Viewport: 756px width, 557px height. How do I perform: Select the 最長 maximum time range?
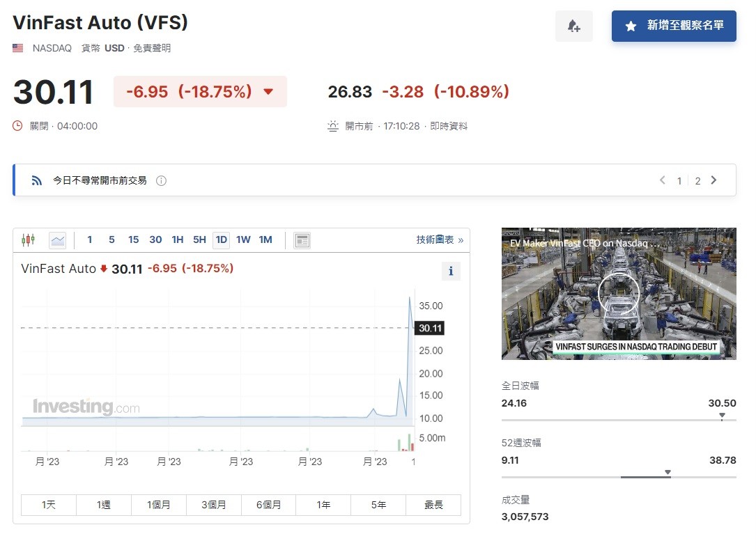pyautogui.click(x=433, y=505)
